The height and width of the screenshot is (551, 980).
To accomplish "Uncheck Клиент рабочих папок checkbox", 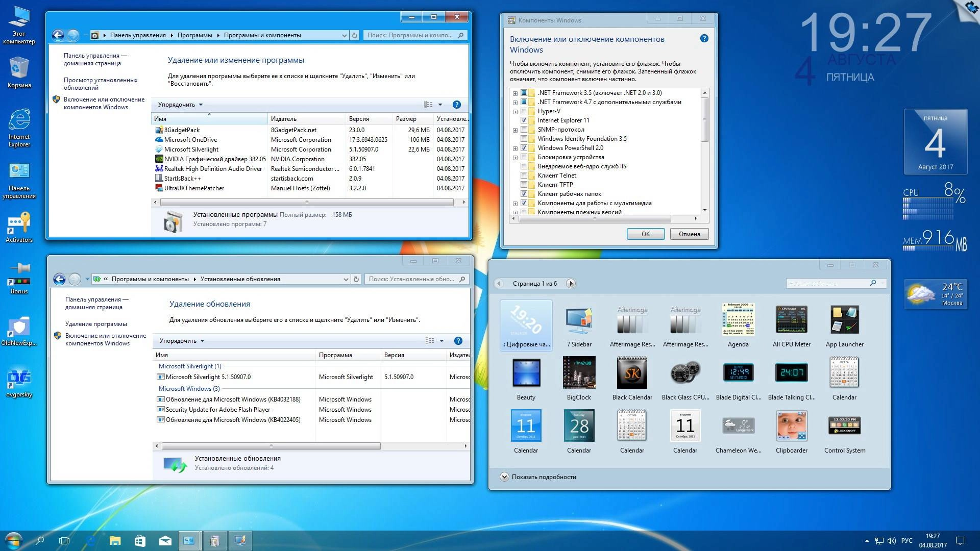I will coord(524,194).
